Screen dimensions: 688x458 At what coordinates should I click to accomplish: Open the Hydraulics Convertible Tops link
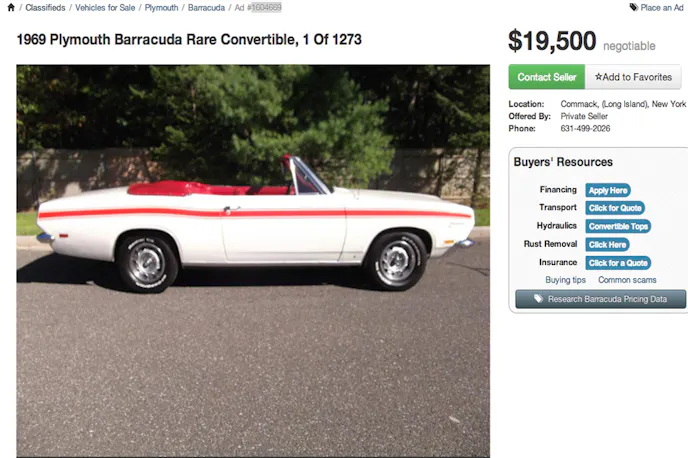tap(617, 226)
